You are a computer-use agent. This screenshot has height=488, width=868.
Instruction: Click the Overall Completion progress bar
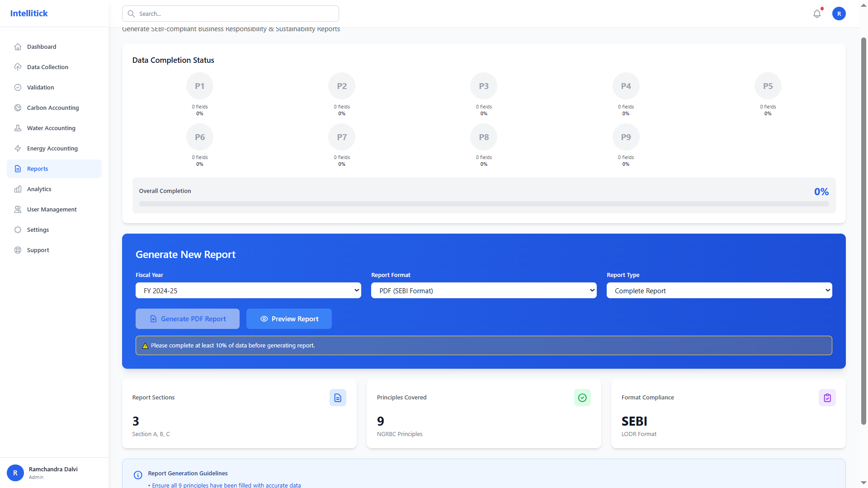pyautogui.click(x=484, y=204)
